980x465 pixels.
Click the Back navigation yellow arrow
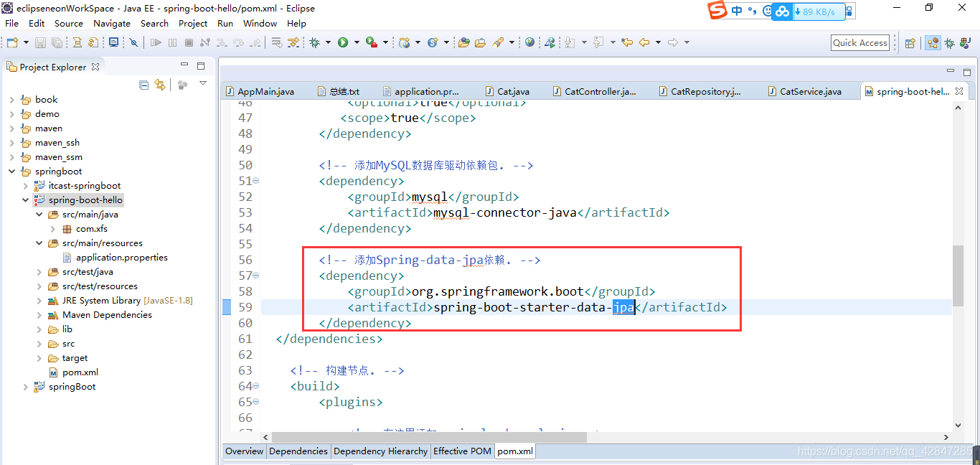point(644,42)
